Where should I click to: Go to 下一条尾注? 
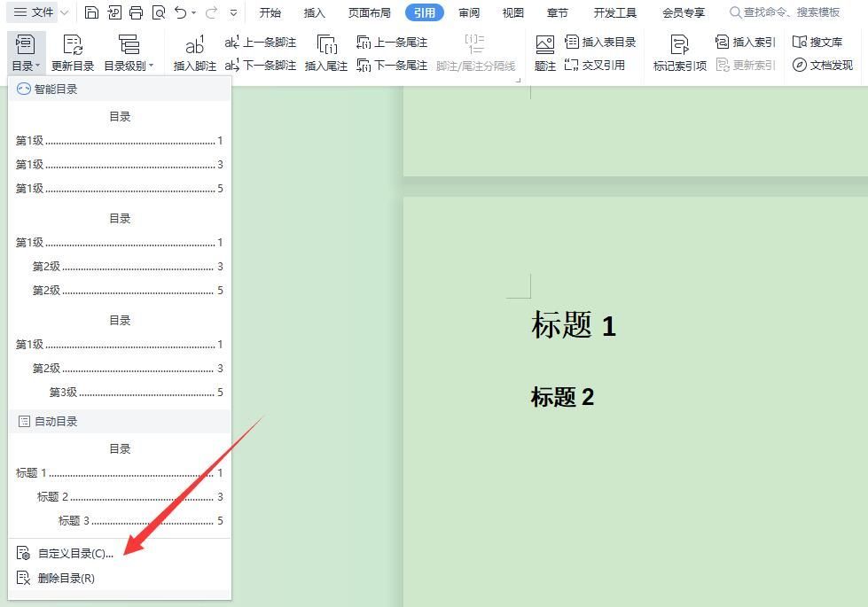point(392,65)
